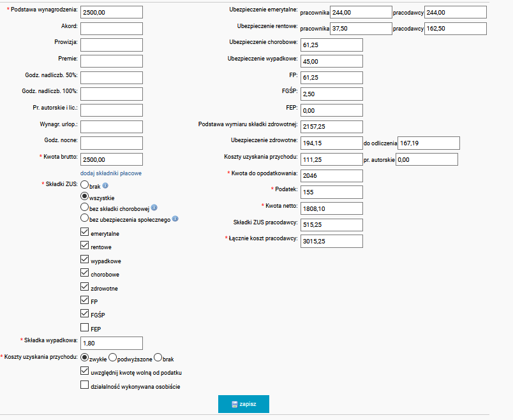The height and width of the screenshot is (420, 513).
Task: Uncheck FP checkbox
Action: click(84, 300)
